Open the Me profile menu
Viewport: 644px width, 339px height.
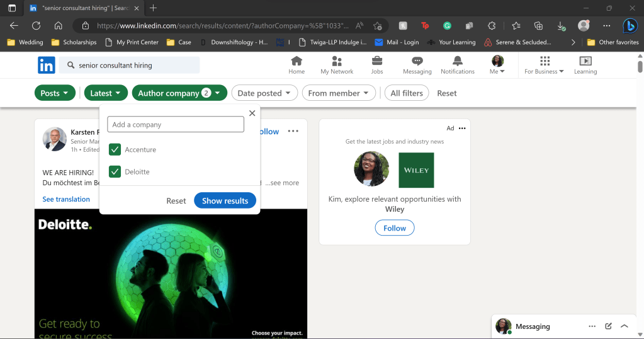(497, 65)
